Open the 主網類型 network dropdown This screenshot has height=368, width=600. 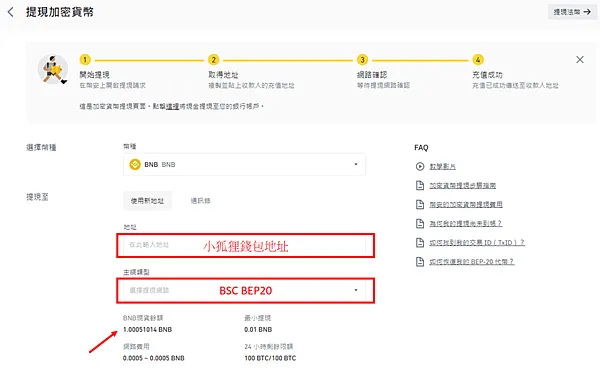point(245,291)
